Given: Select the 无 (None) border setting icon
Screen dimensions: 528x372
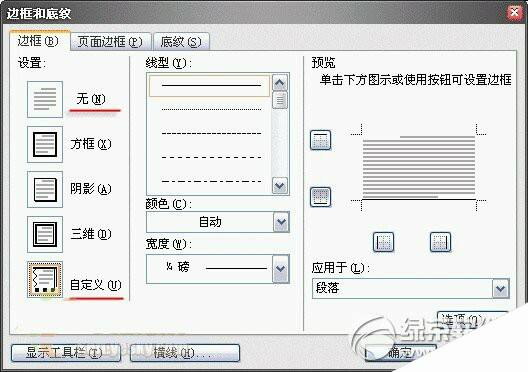Looking at the screenshot, I should coord(45,99).
